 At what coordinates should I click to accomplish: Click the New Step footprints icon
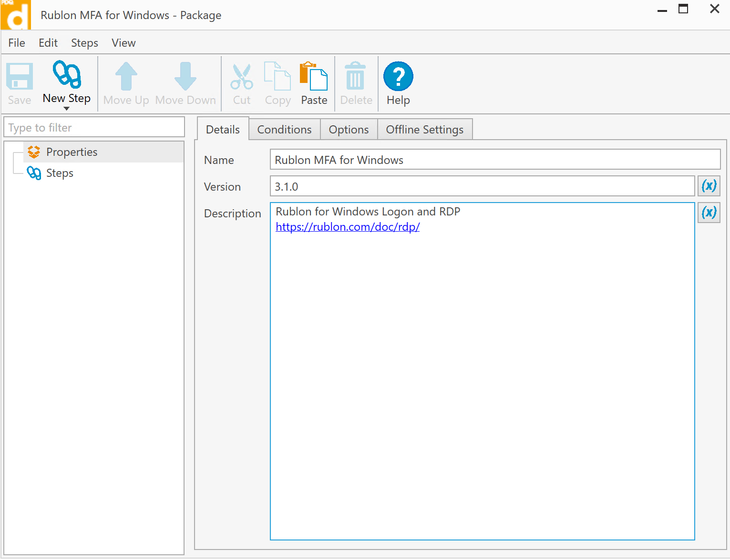click(67, 75)
